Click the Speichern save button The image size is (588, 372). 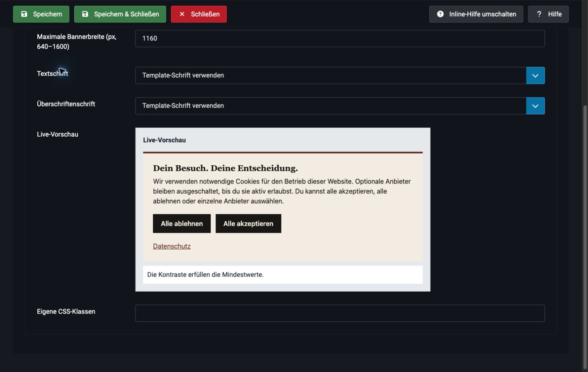[x=41, y=14]
